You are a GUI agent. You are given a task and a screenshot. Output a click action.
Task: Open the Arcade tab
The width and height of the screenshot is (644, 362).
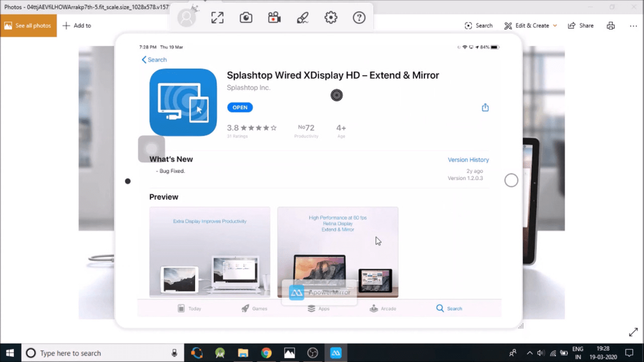(x=383, y=309)
